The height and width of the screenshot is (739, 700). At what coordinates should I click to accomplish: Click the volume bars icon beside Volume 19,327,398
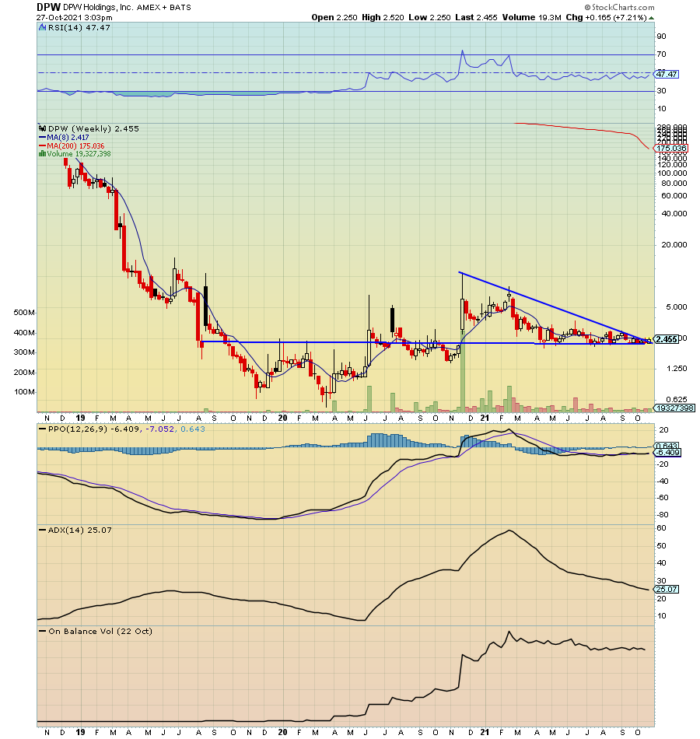coord(43,154)
